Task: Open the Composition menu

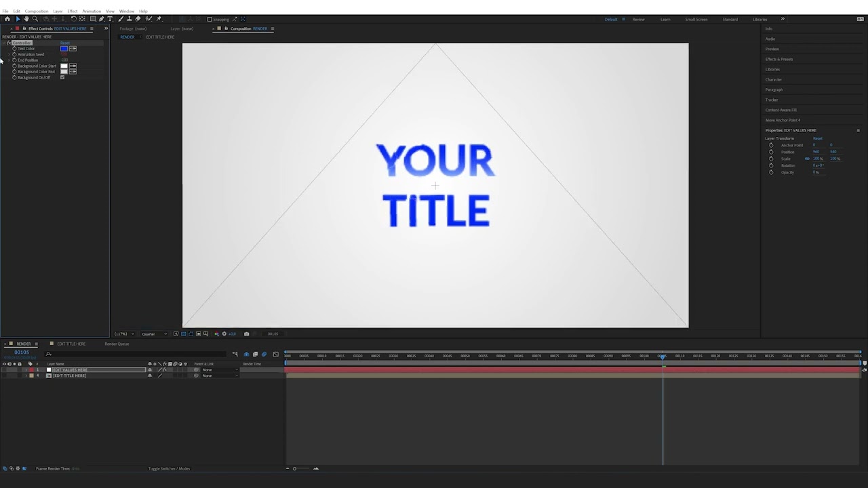Action: click(37, 11)
